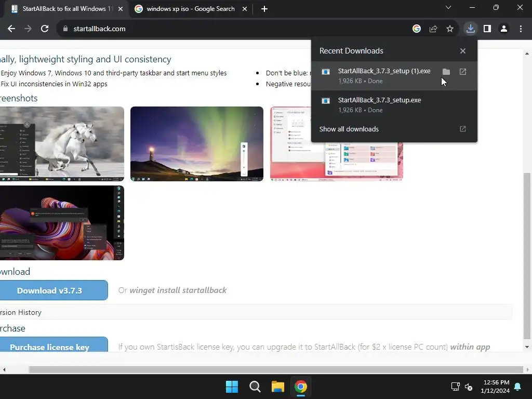Click the vertical scrollbar down arrow
Screen dimensions: 532x399
coord(527,347)
